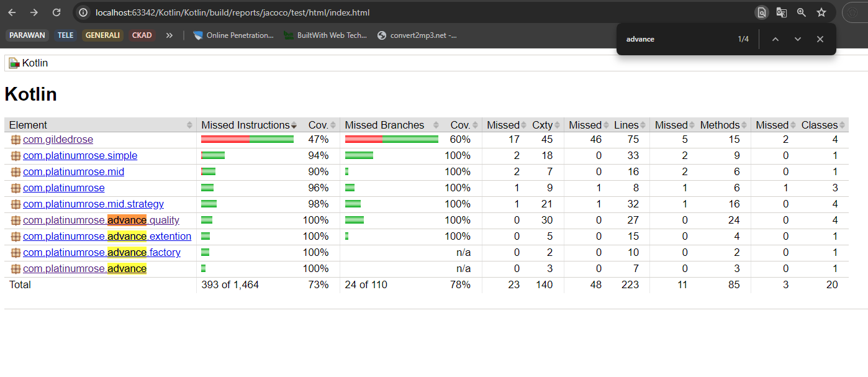Close the find bar
This screenshot has width=868, height=377.
(820, 39)
